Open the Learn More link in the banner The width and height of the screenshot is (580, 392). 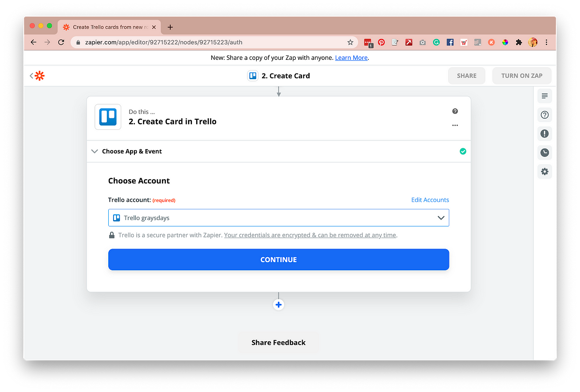click(x=351, y=57)
